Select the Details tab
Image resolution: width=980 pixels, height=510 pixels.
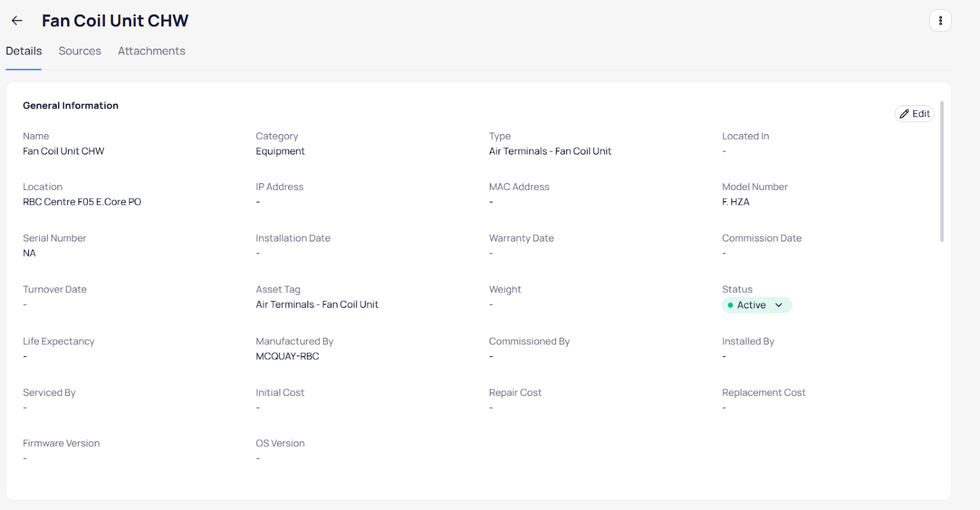coord(24,51)
